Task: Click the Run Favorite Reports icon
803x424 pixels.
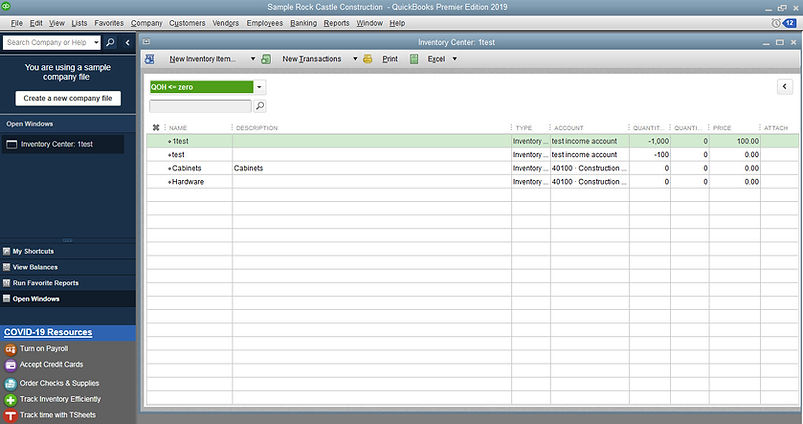Action: [x=6, y=283]
